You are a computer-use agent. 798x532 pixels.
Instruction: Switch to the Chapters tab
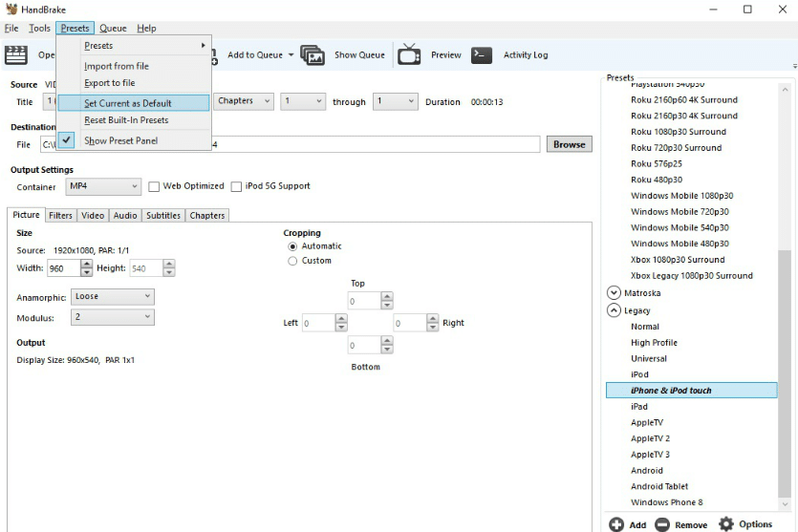click(x=207, y=215)
